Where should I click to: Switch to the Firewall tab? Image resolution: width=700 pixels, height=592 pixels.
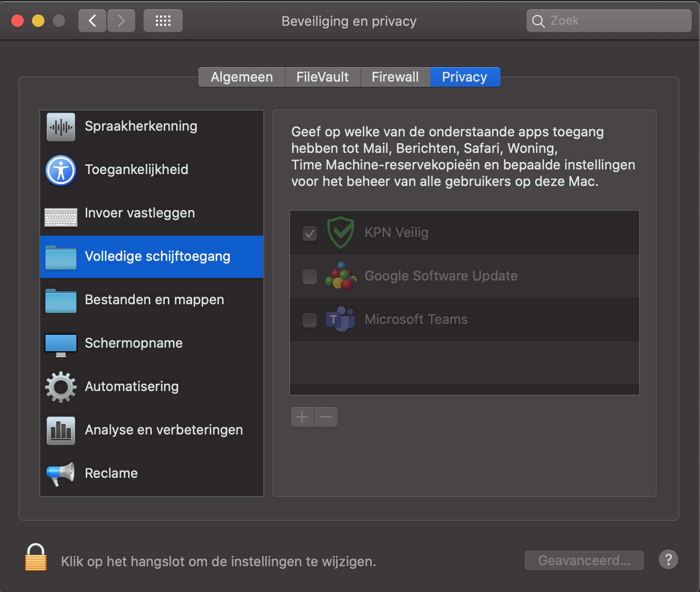(x=395, y=77)
